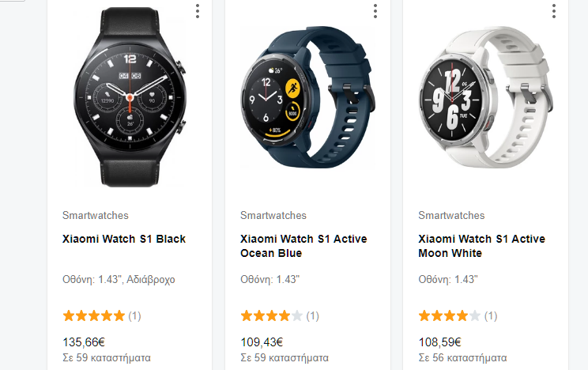Screen dimensions: 588x370
Task: Select Smartwatches category above Watch S1 Black
Action: tap(96, 215)
